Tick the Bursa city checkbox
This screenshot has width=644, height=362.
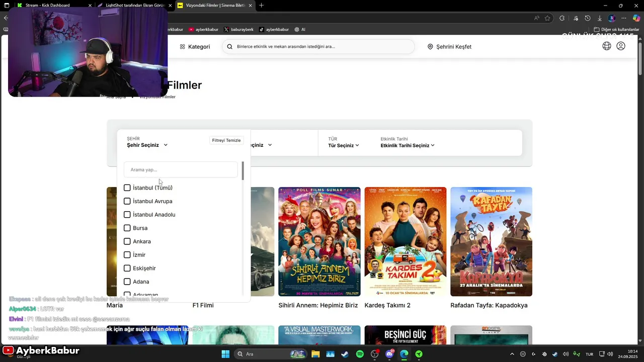tap(127, 228)
